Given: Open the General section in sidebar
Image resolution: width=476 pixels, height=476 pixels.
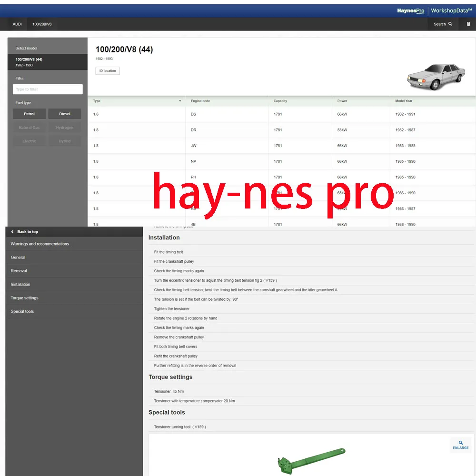Looking at the screenshot, I should pyautogui.click(x=18, y=257).
